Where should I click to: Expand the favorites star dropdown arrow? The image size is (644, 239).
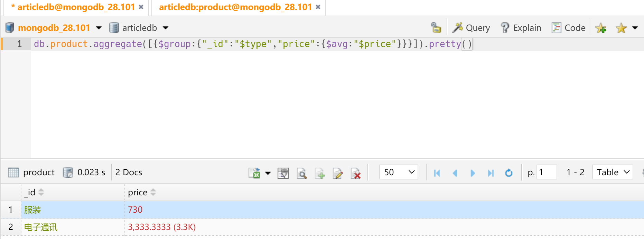click(635, 28)
